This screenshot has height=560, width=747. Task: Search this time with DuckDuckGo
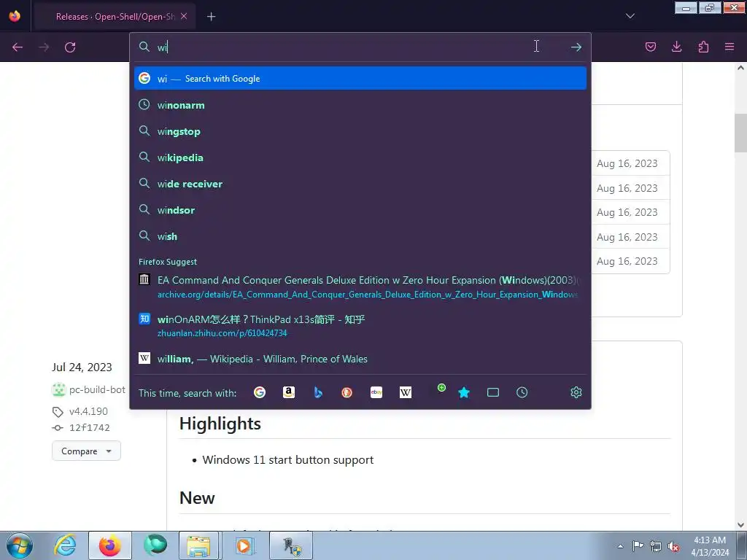(x=347, y=392)
